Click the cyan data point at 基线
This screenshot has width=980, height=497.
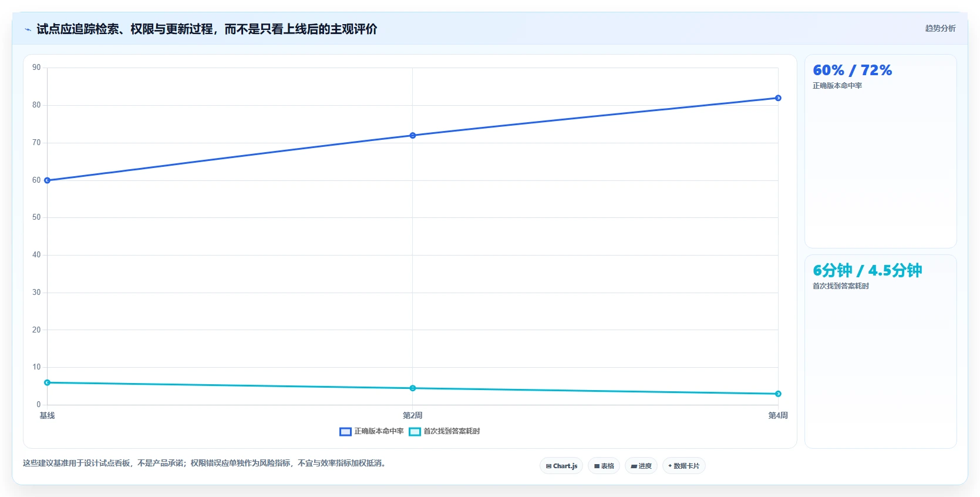point(48,382)
